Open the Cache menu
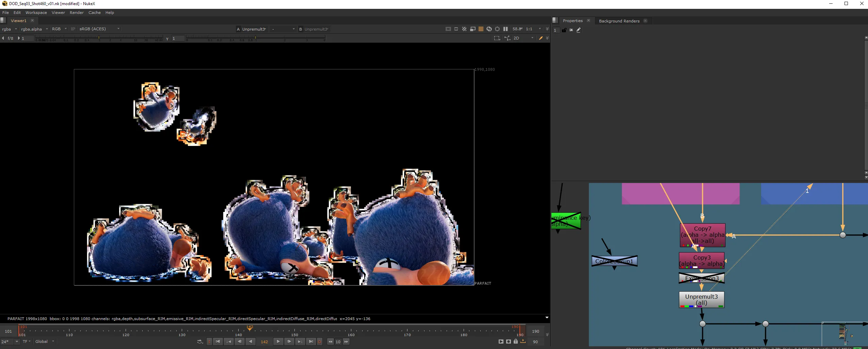This screenshot has height=349, width=868. click(95, 13)
